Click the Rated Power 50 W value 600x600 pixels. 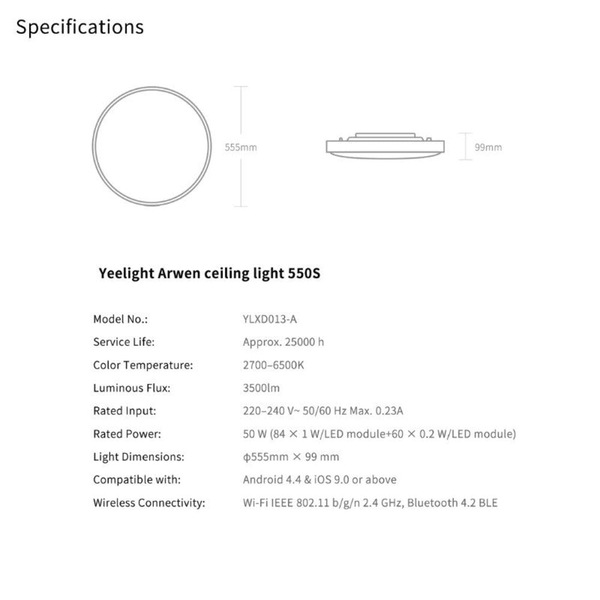379,434
